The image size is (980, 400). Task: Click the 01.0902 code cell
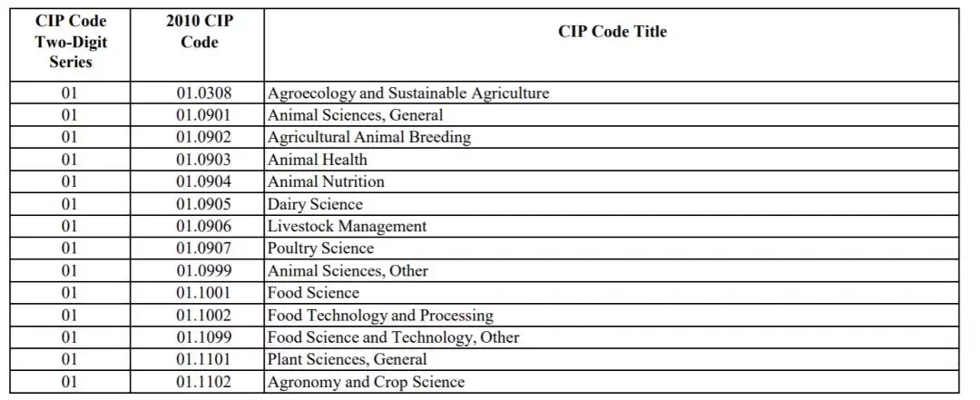(x=203, y=137)
